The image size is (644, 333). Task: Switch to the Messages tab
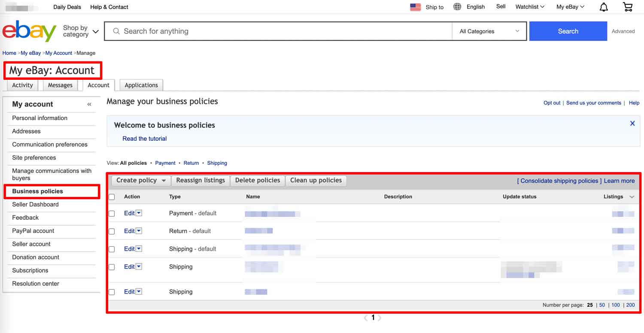tap(60, 85)
